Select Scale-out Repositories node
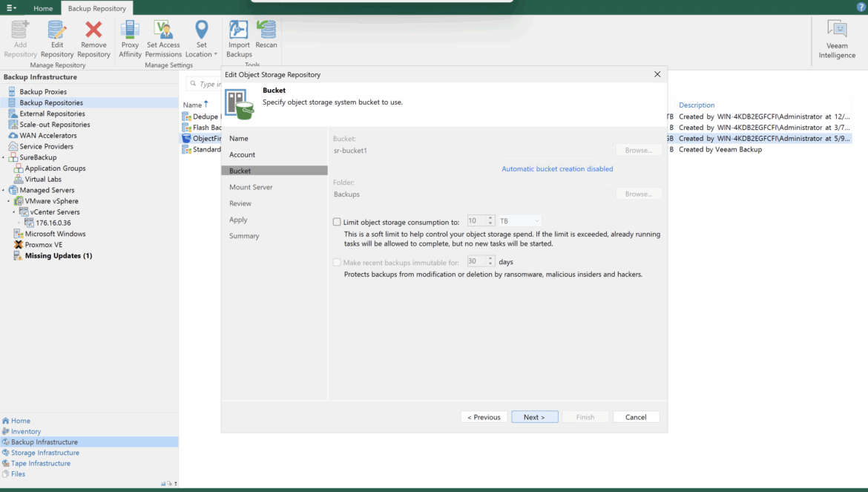This screenshot has height=492, width=868. tap(54, 125)
